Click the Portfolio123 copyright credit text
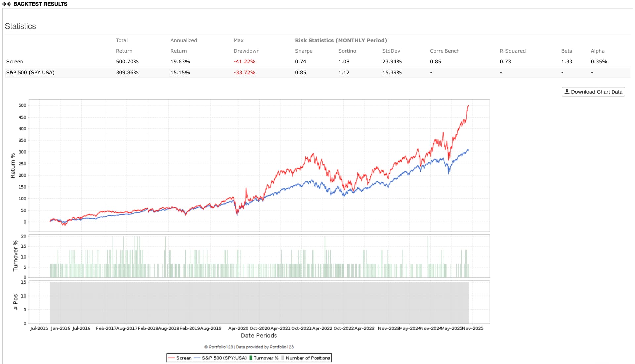This screenshot has width=635, height=364. tap(249, 347)
